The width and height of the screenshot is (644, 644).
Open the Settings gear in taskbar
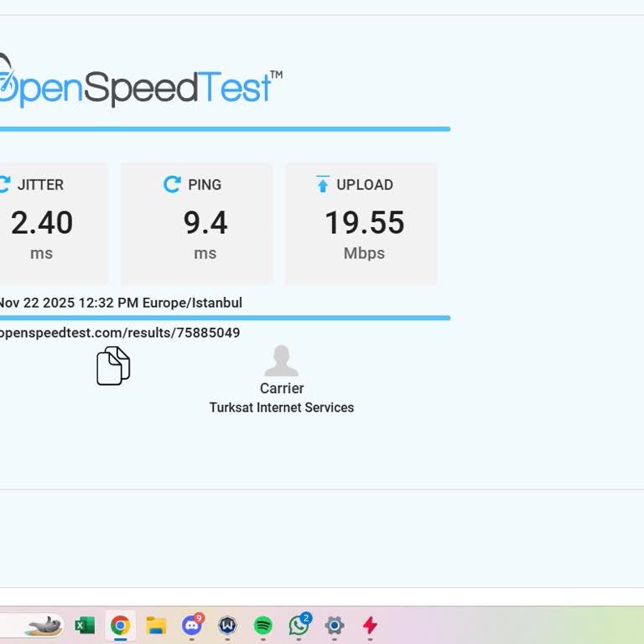[335, 626]
